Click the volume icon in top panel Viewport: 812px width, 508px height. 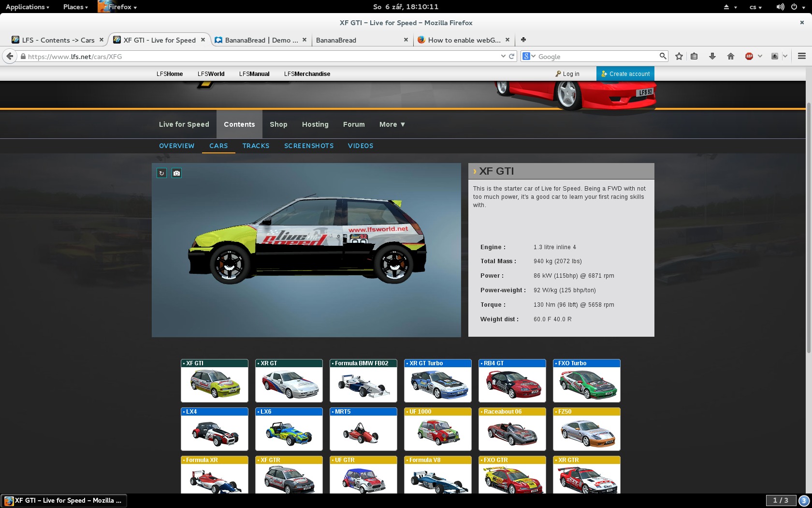pyautogui.click(x=780, y=7)
